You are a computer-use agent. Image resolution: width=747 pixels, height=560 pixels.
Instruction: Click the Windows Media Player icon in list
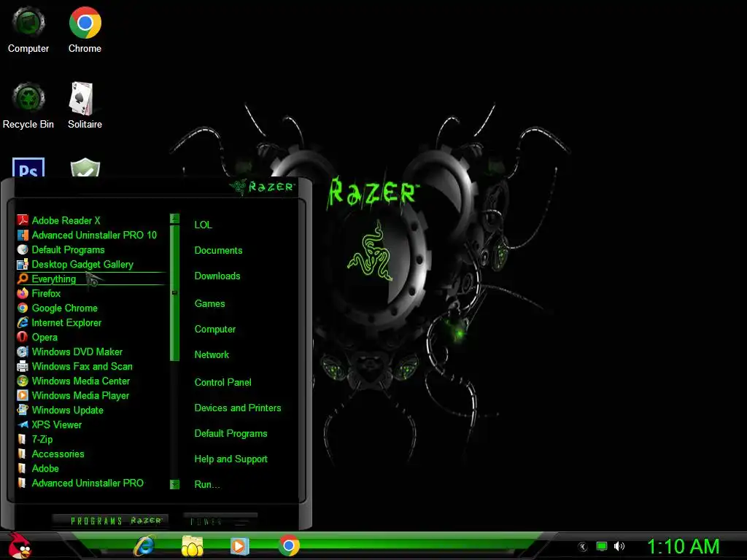coord(23,395)
